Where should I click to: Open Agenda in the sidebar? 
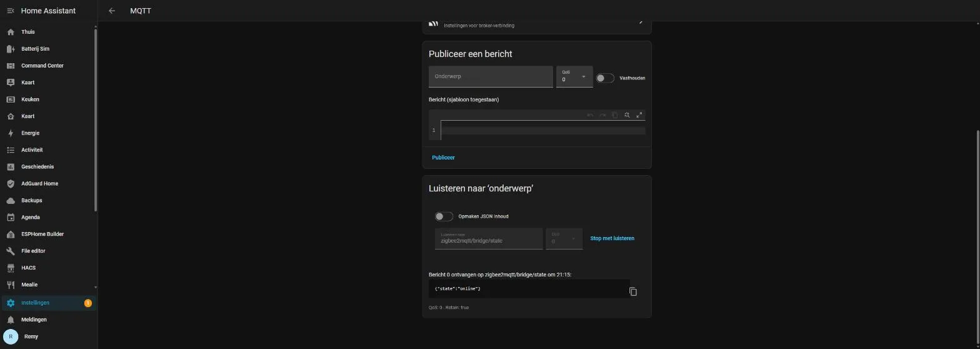(49, 218)
